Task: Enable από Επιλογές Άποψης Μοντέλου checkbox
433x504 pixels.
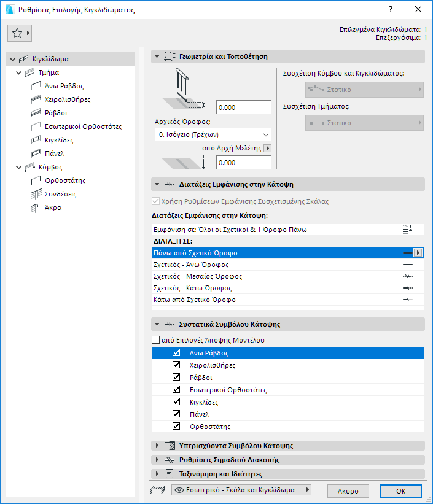Action: tap(155, 340)
